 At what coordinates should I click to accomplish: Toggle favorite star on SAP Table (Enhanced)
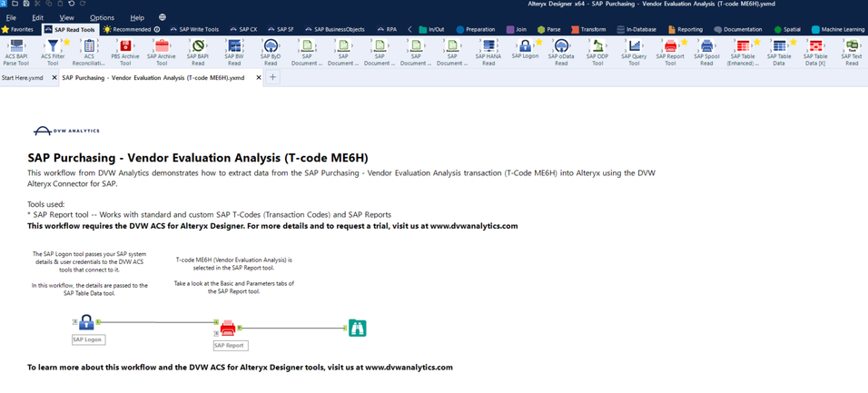(x=756, y=42)
